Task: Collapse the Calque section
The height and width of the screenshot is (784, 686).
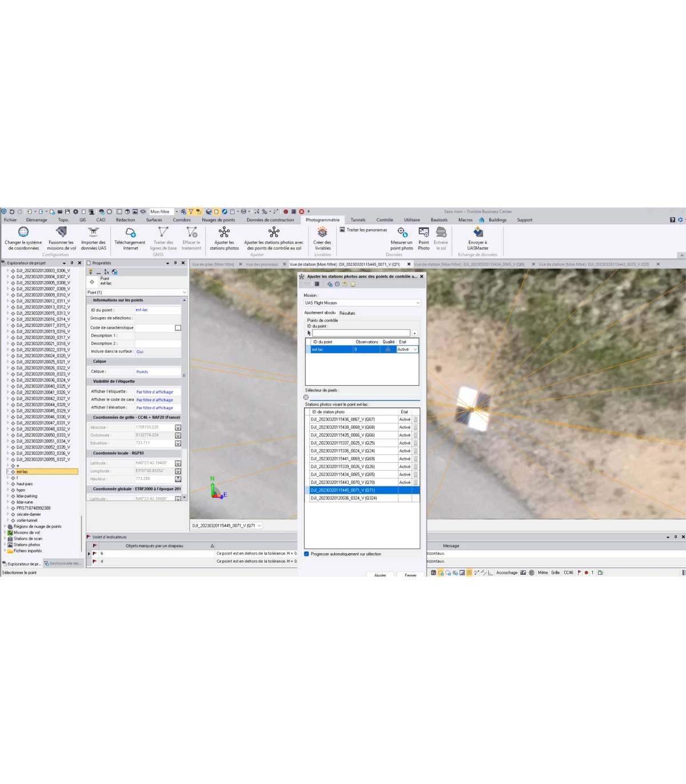Action: pos(89,361)
